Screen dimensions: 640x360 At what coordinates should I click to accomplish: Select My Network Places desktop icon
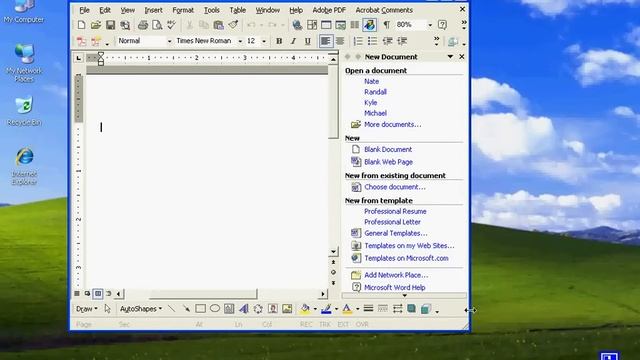tap(24, 62)
